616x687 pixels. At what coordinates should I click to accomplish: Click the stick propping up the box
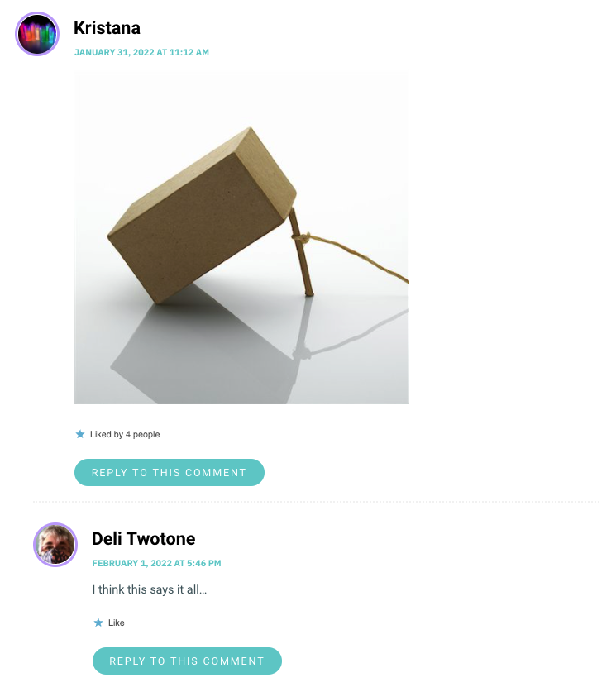pos(300,251)
